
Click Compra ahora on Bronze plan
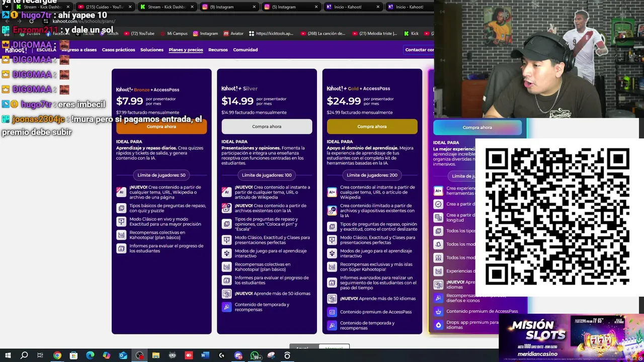[x=162, y=127]
